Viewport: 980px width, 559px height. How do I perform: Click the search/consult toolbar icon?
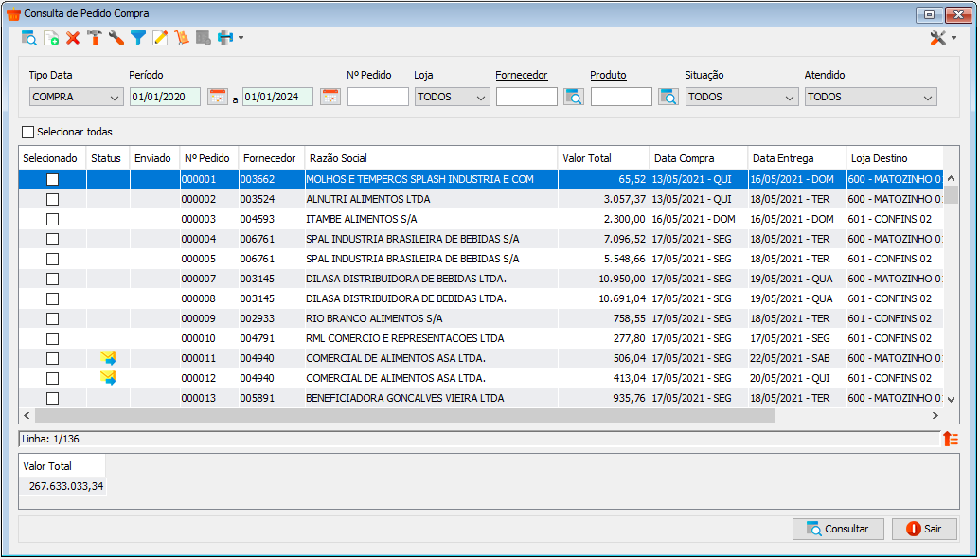[x=29, y=38]
